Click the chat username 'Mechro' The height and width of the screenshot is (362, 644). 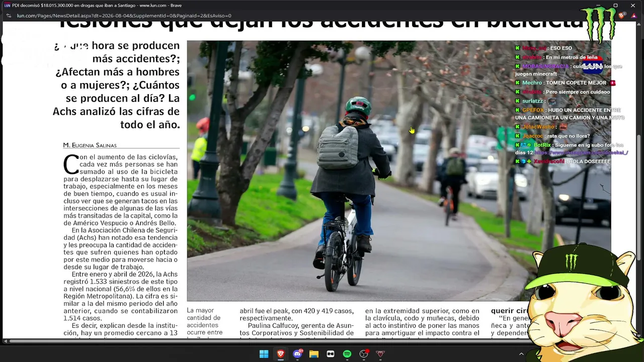tap(532, 83)
